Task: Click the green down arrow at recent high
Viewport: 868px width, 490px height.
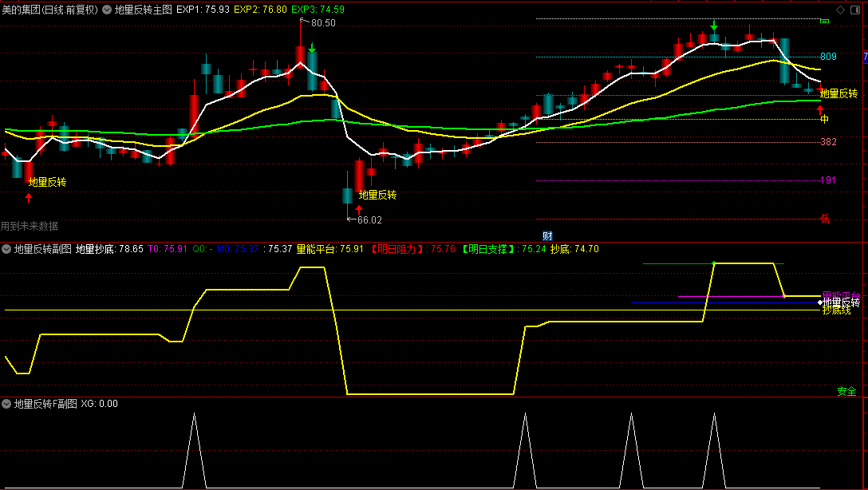Action: click(x=714, y=26)
